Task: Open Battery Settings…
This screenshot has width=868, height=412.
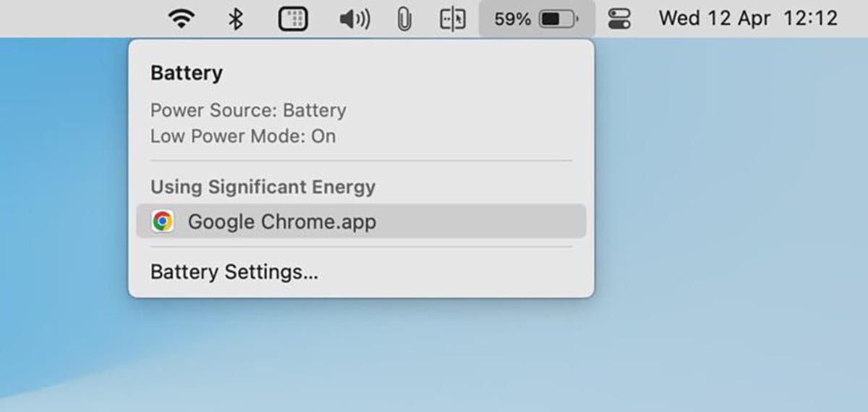Action: (234, 272)
